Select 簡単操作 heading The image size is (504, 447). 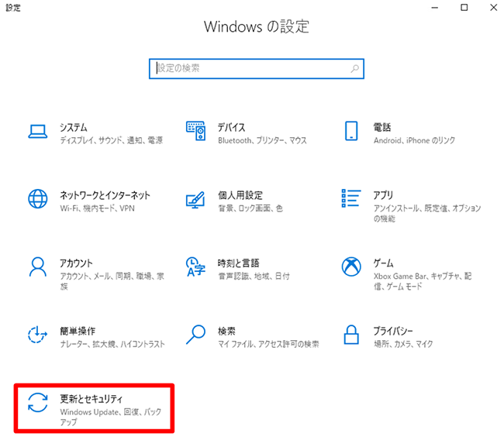[78, 331]
